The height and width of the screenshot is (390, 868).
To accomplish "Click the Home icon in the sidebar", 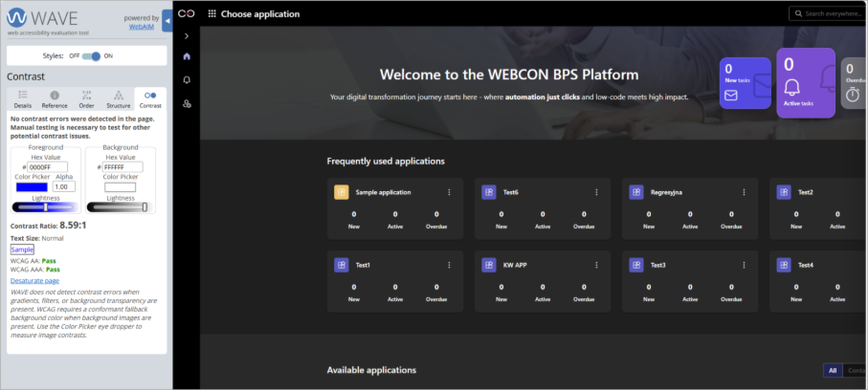I will 187,56.
